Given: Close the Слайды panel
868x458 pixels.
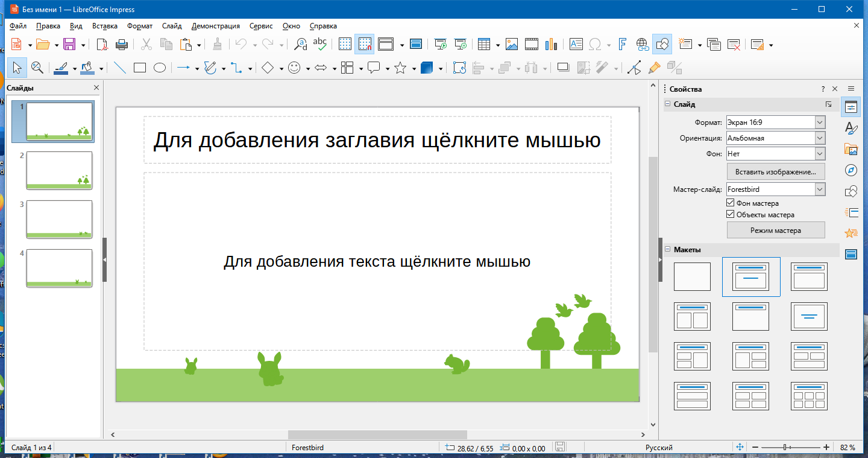Looking at the screenshot, I should [96, 87].
